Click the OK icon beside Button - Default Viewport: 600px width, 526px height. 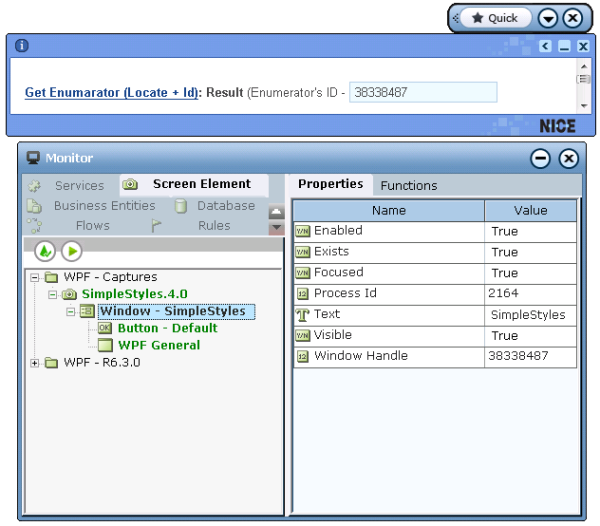105,328
